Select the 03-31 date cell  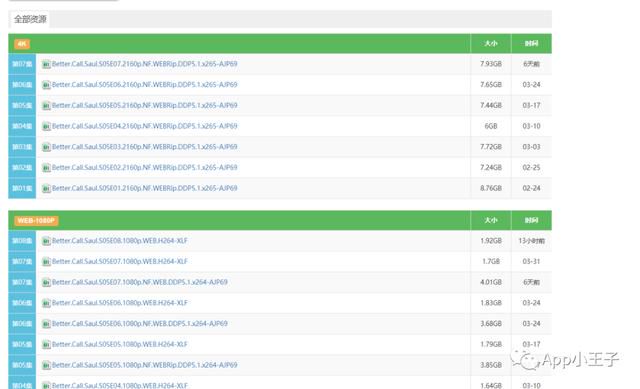pos(531,261)
